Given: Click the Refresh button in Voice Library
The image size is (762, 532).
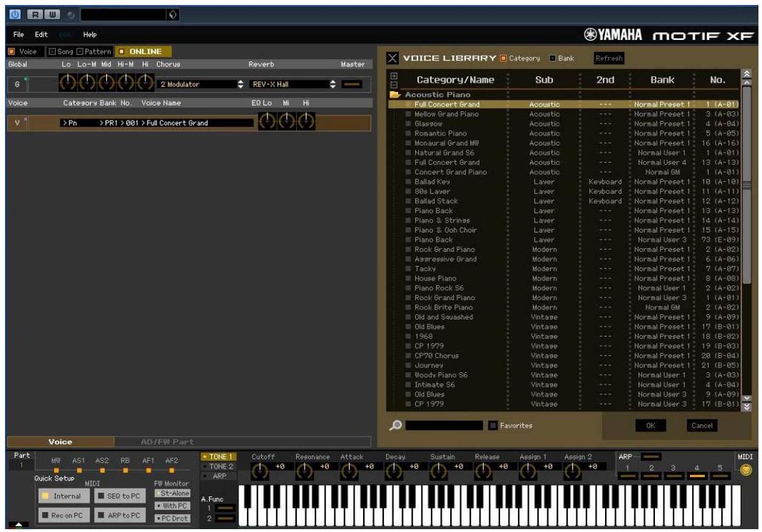Looking at the screenshot, I should coord(609,58).
